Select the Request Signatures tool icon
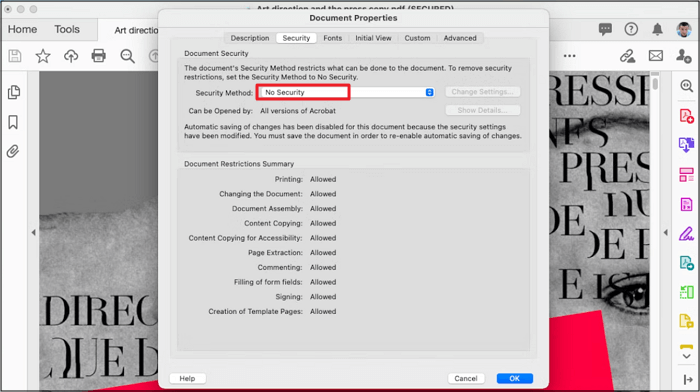 pos(687,263)
